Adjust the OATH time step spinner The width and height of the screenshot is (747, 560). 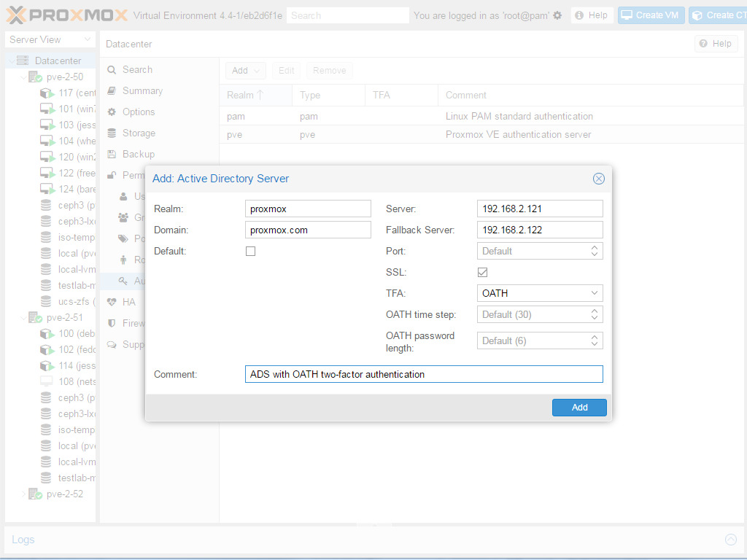point(594,314)
